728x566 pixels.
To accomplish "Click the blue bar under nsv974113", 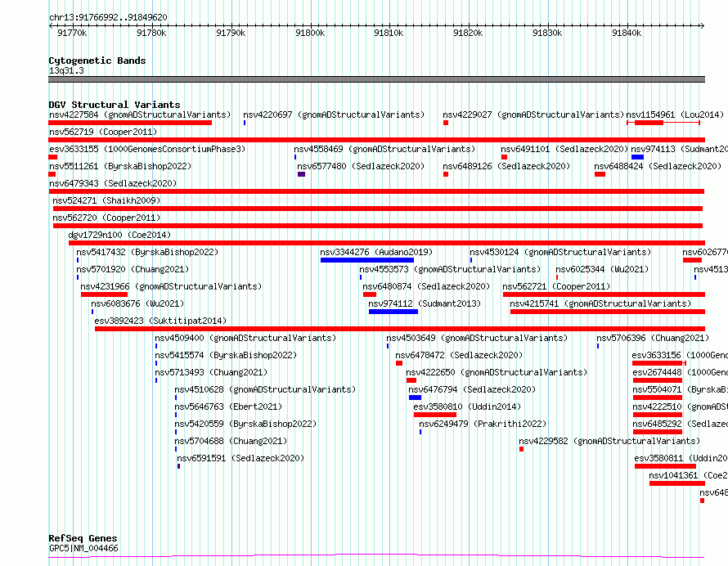I will tap(637, 157).
